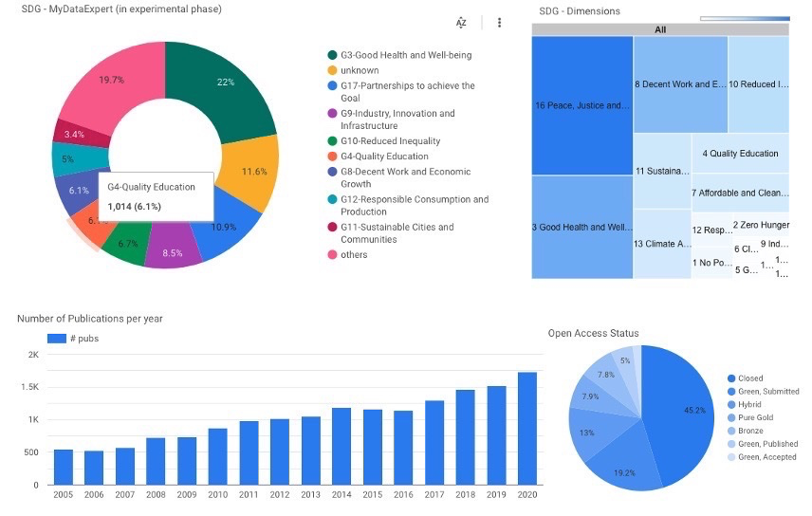
Task: Click the All header of the treemap
Action: [x=660, y=29]
